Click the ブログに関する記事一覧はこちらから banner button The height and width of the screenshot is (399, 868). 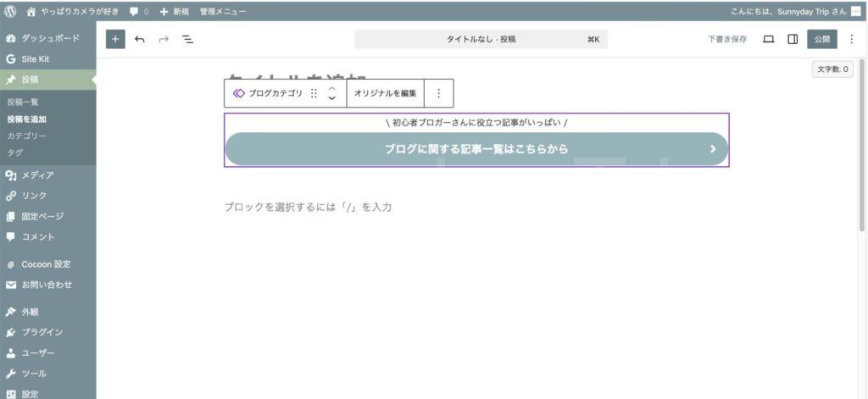476,149
